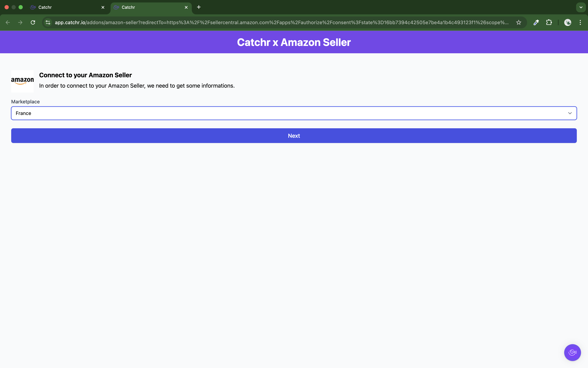Open a new browser tab
The height and width of the screenshot is (368, 588).
coord(199,7)
